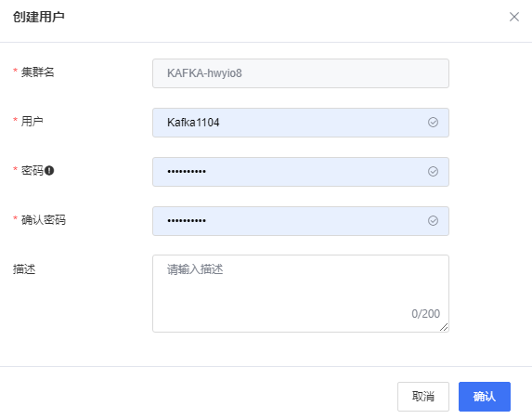The height and width of the screenshot is (419, 532).
Task: Click the checkmark icon in 用户 field
Action: [x=433, y=123]
